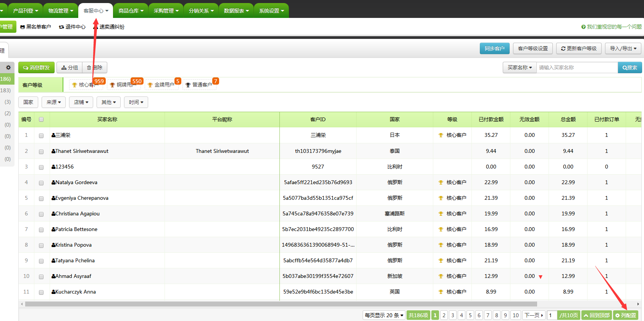Screen dimensions: 644x321
Task: Click scroll-left arrow of horizontal scrollbar
Action: coord(22,304)
